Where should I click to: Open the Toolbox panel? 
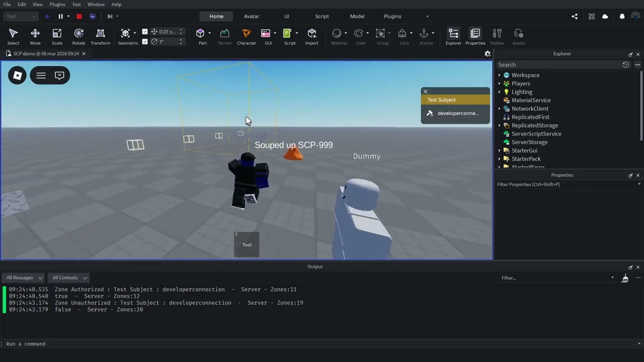(497, 36)
